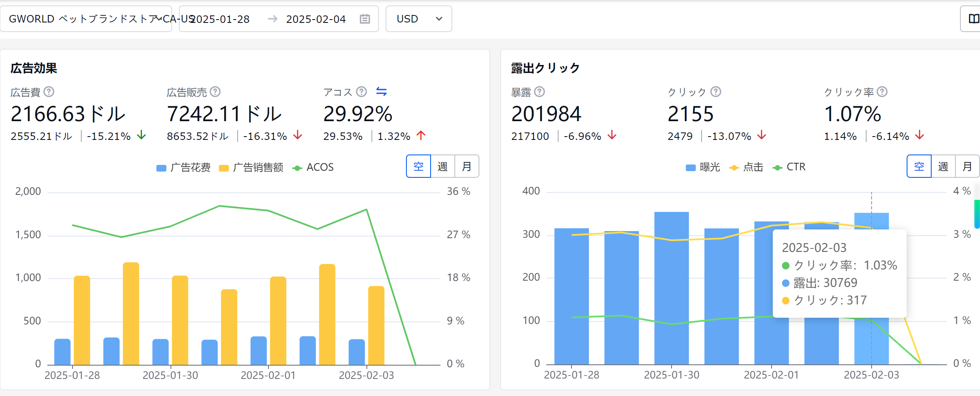Click previous value 2555.21ドル

(41, 136)
